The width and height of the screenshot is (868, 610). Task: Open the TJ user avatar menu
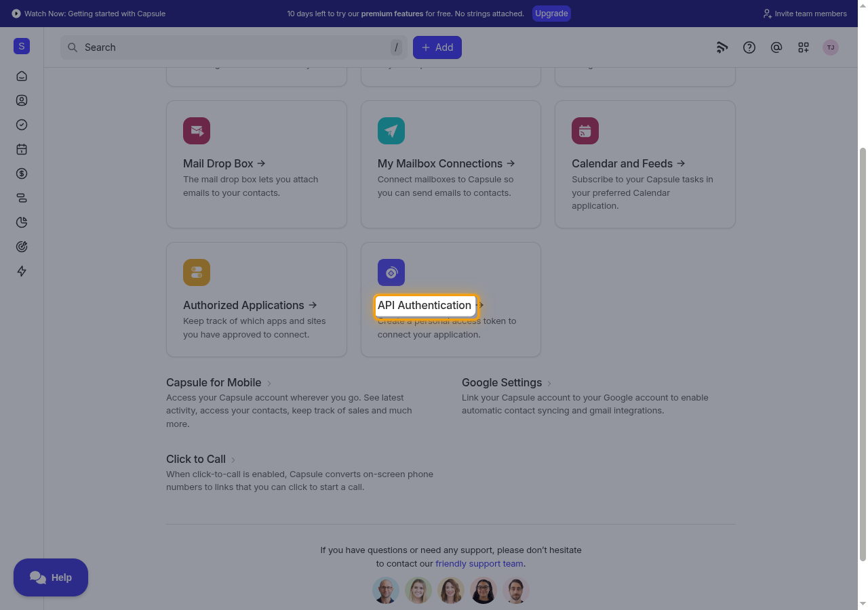(831, 47)
